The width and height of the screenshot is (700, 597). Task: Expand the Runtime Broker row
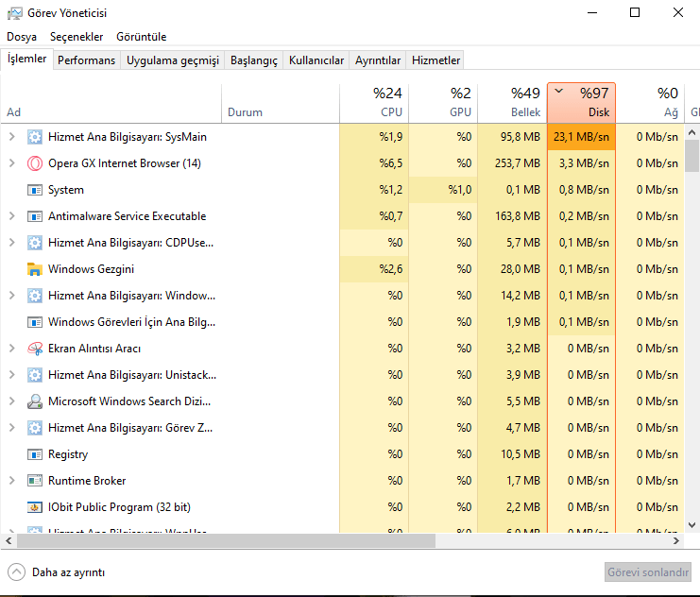(12, 481)
